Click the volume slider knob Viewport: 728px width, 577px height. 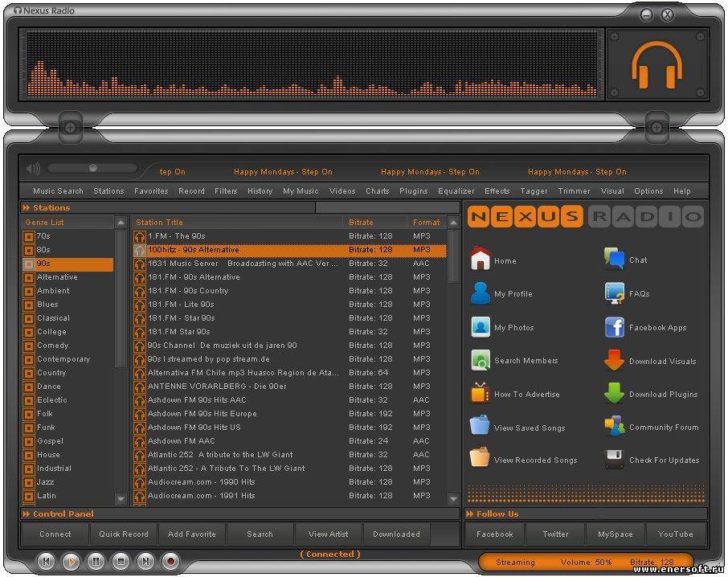(93, 168)
